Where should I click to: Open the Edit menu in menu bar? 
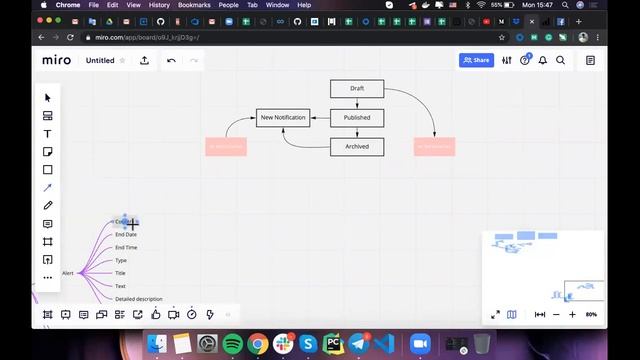pos(112,5)
